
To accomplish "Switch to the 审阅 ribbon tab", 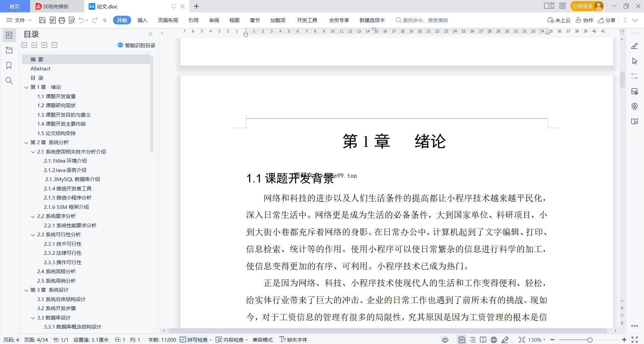I will [x=214, y=20].
